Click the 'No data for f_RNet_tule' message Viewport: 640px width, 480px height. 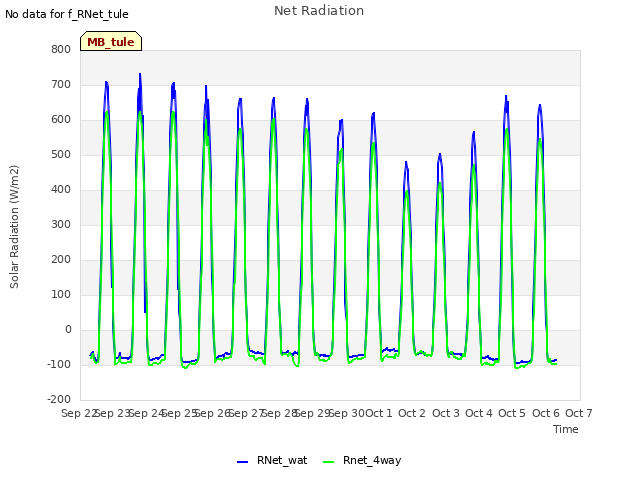(x=67, y=14)
